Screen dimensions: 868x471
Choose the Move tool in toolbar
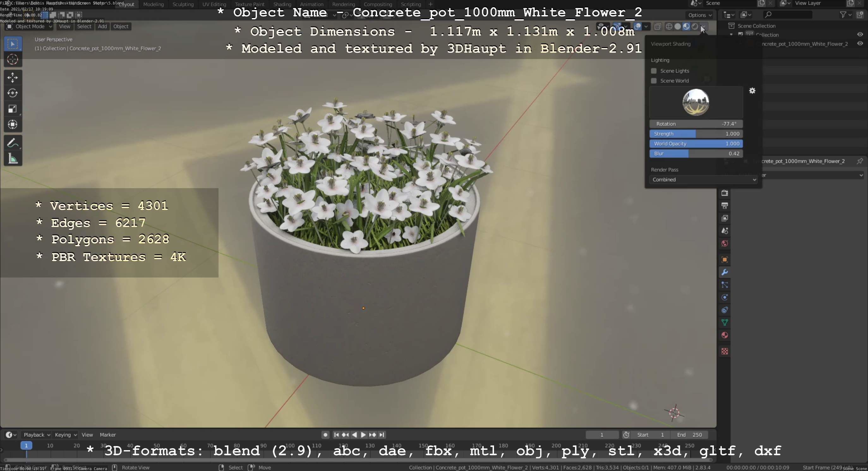coord(13,78)
